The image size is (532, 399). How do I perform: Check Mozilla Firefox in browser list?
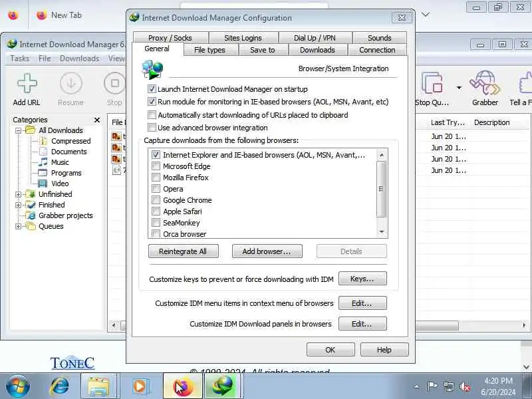[156, 178]
